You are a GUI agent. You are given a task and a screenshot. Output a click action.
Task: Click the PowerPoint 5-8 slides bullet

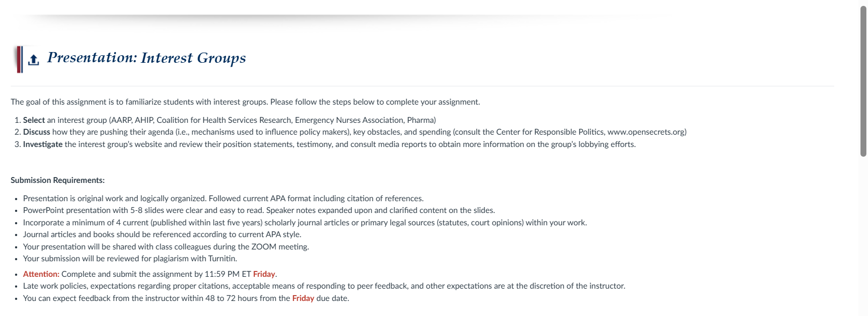click(x=259, y=210)
